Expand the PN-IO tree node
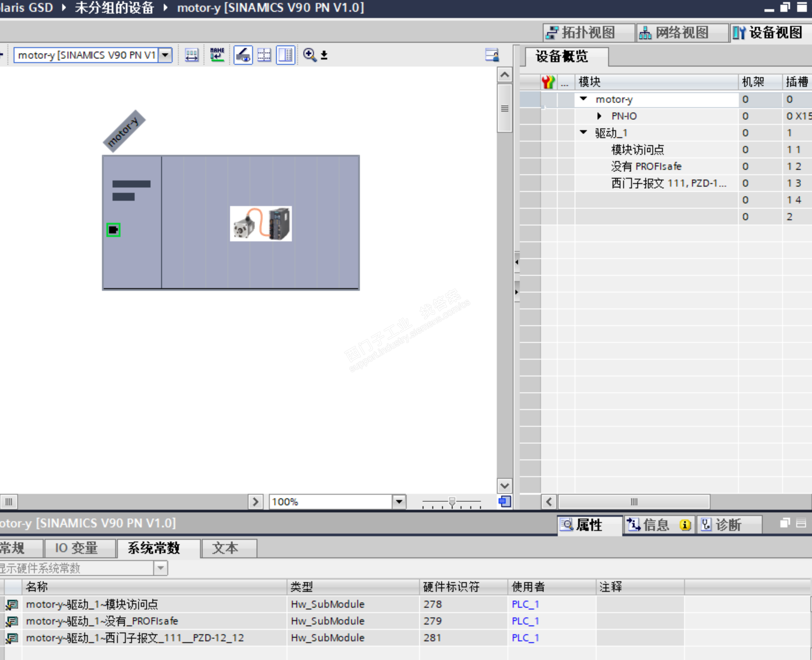This screenshot has width=812, height=660. (599, 116)
